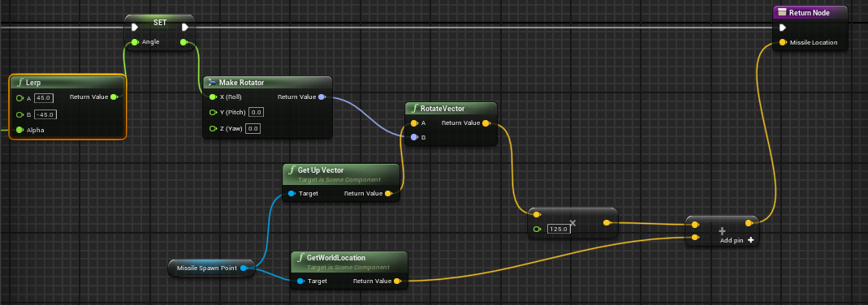Select the Return Node header
Image resolution: width=868 pixels, height=305 pixels.
pos(810,13)
